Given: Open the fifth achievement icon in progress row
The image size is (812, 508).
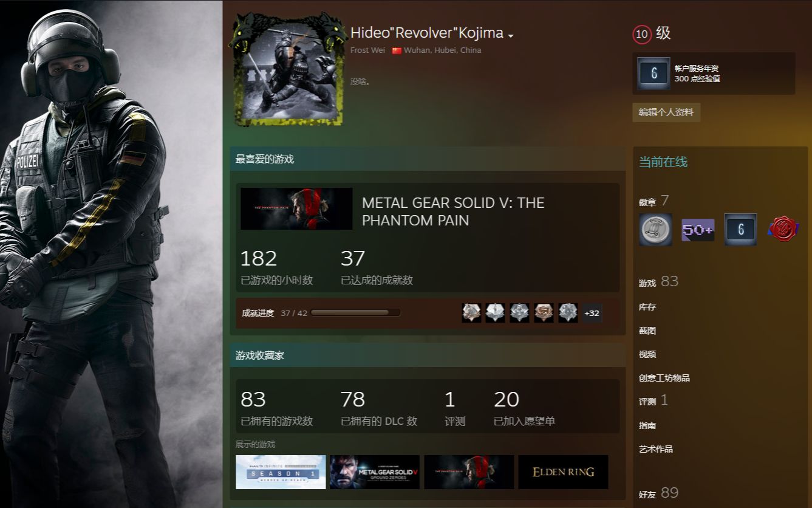Looking at the screenshot, I should click(x=568, y=313).
